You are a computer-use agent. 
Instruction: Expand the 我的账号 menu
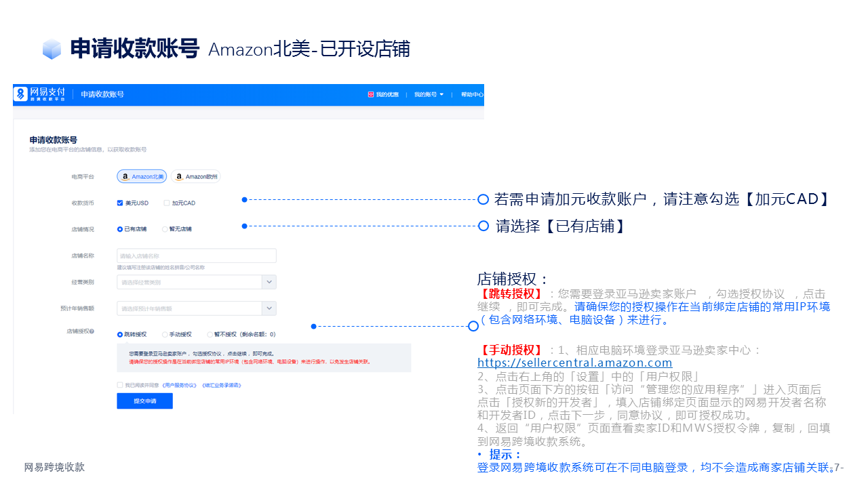[429, 95]
